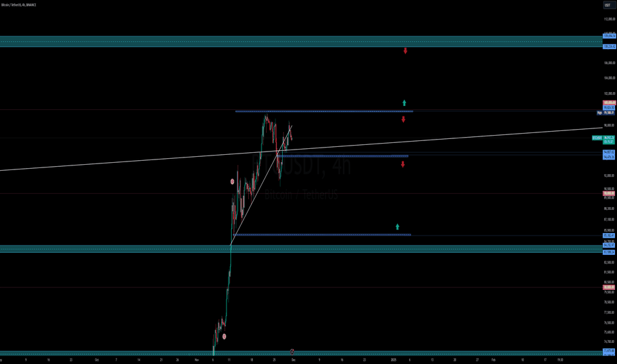
Task: Click event marker icon near early-November candles
Action: 224,336
